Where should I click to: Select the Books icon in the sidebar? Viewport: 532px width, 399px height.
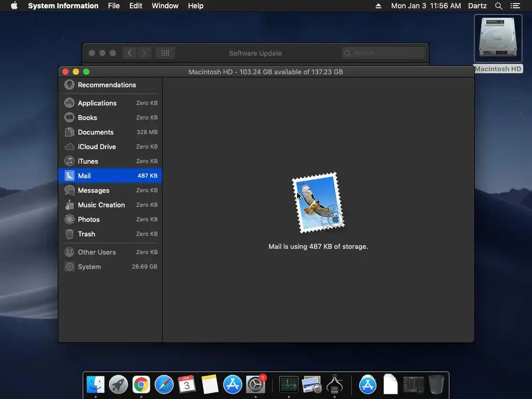coord(69,117)
